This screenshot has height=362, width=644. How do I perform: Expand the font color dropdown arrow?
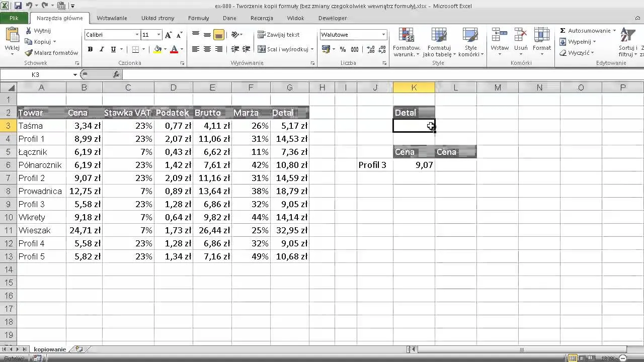182,49
